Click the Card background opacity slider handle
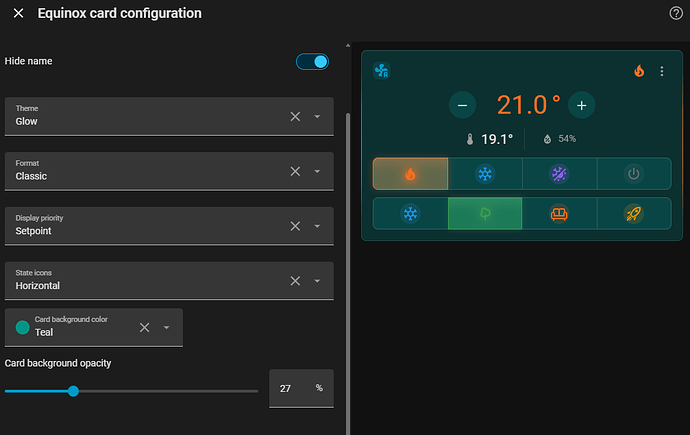This screenshot has width=690, height=435. click(x=73, y=391)
